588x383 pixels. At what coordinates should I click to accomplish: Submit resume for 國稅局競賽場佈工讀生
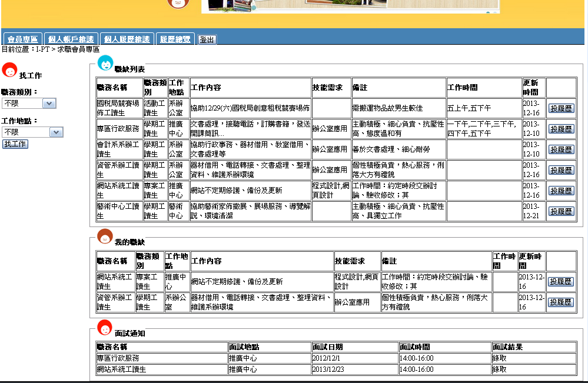coord(561,108)
